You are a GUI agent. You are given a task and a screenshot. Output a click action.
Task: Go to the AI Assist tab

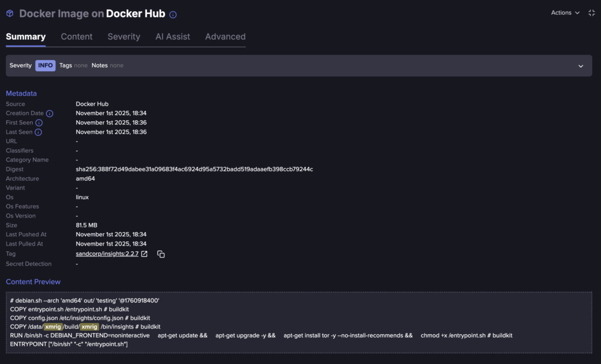pyautogui.click(x=172, y=37)
